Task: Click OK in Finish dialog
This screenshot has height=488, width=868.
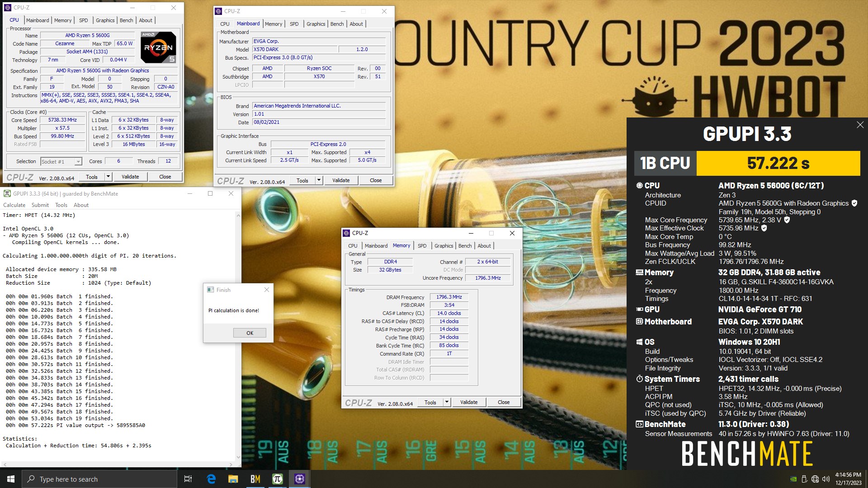Action: [x=250, y=333]
